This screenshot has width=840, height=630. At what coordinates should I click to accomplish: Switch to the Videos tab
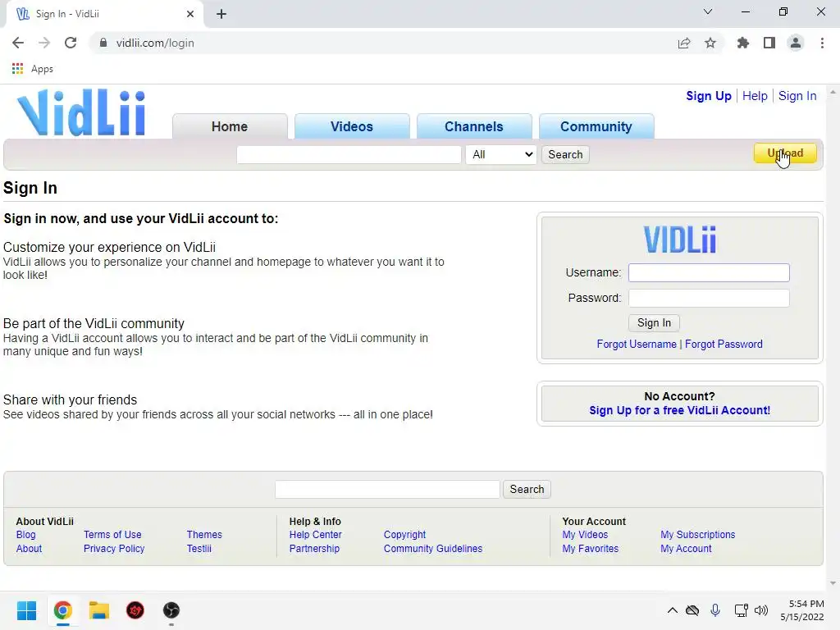tap(352, 126)
